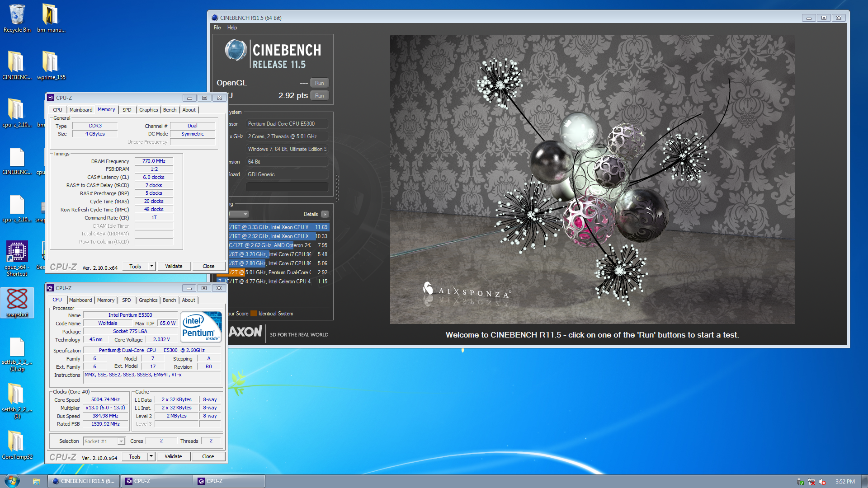Select ranking row with score 11.69
Image resolution: width=868 pixels, height=488 pixels.
click(x=278, y=227)
